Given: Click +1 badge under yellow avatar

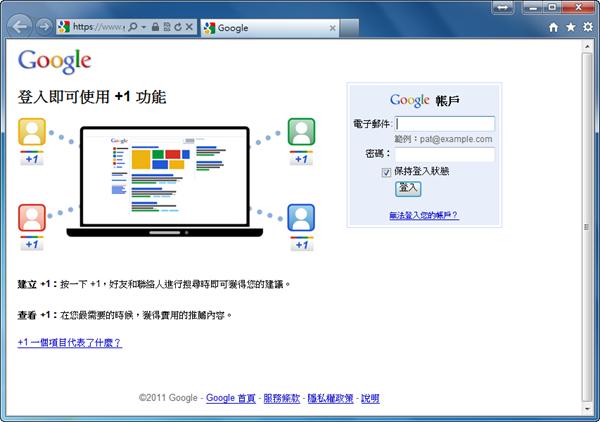Looking at the screenshot, I should click(x=32, y=158).
